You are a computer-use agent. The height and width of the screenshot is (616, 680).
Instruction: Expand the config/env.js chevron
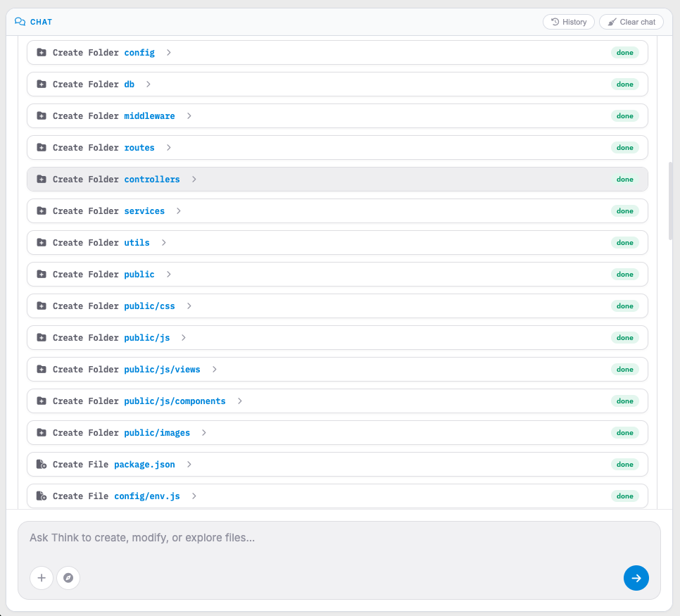tap(194, 496)
